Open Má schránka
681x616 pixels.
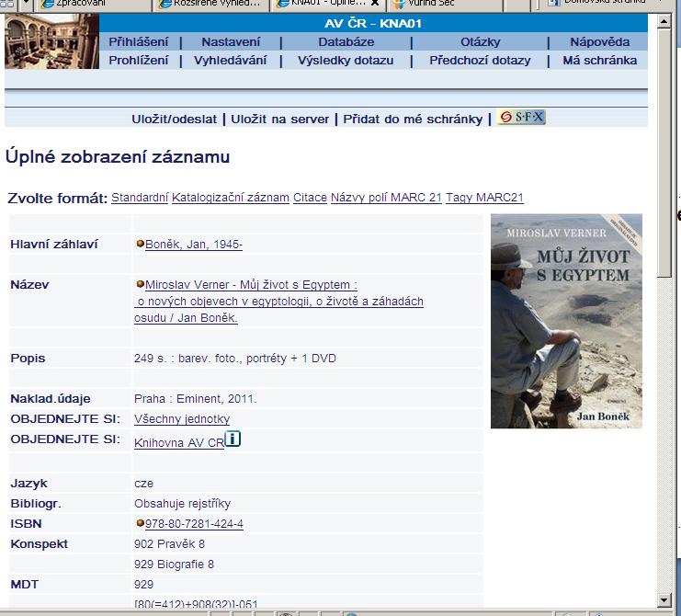click(x=600, y=60)
